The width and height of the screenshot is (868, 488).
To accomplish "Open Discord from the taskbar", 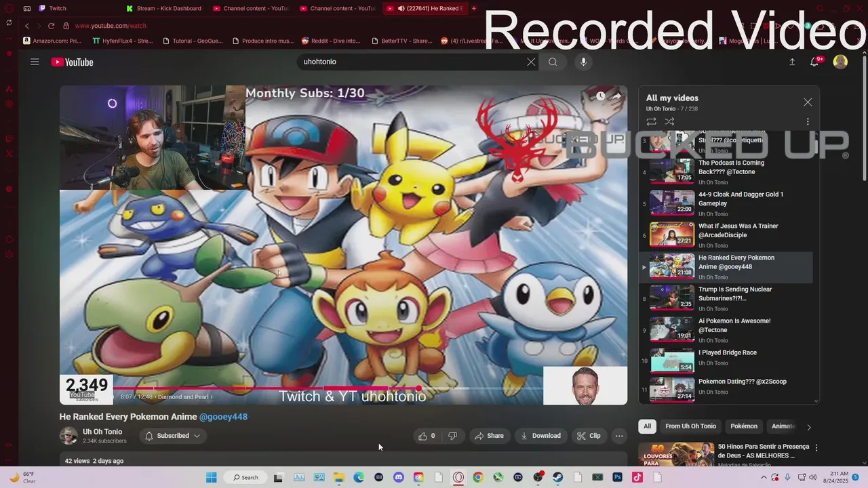I will tap(399, 477).
